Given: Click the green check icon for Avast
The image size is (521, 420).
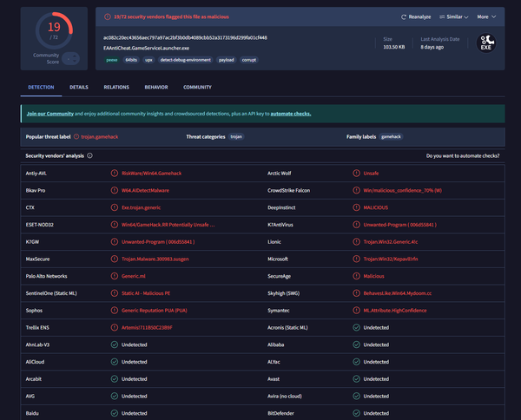Looking at the screenshot, I should (357, 379).
